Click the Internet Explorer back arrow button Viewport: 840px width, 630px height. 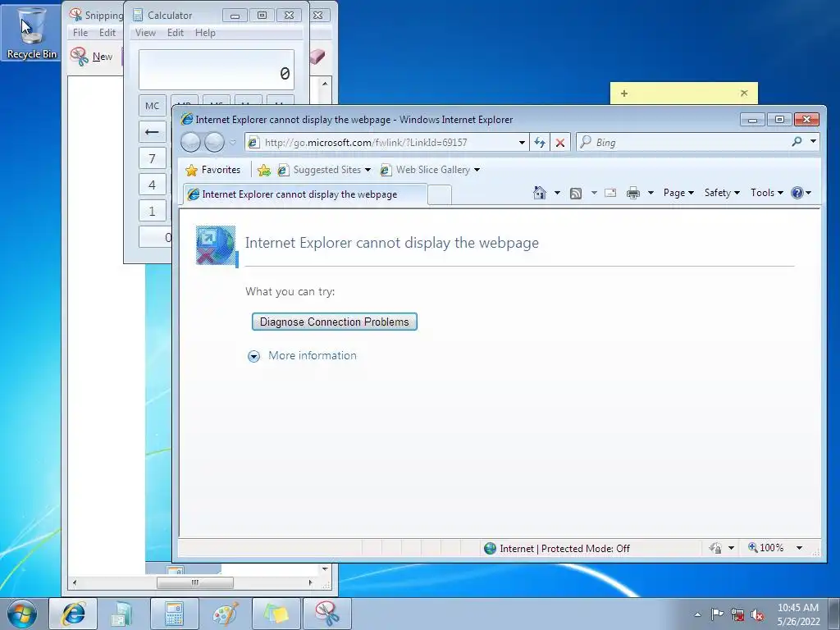[190, 143]
